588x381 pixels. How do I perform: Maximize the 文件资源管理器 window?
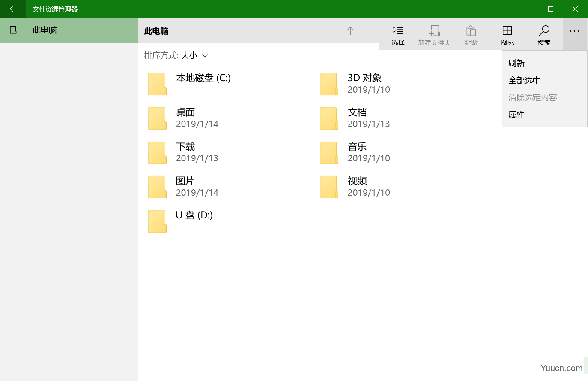pyautogui.click(x=551, y=9)
